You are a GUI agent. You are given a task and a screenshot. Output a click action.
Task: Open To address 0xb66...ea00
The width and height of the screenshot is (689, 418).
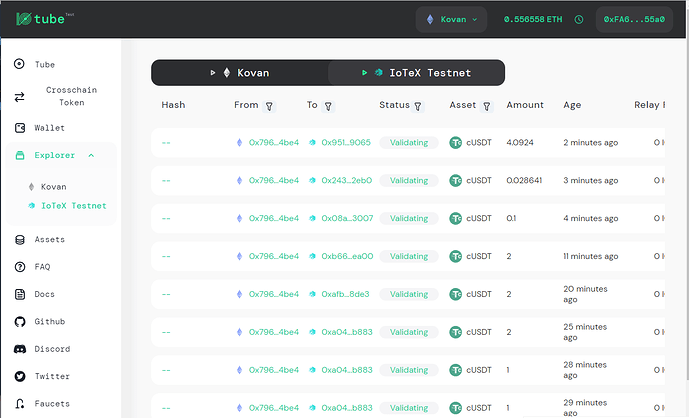click(x=347, y=256)
